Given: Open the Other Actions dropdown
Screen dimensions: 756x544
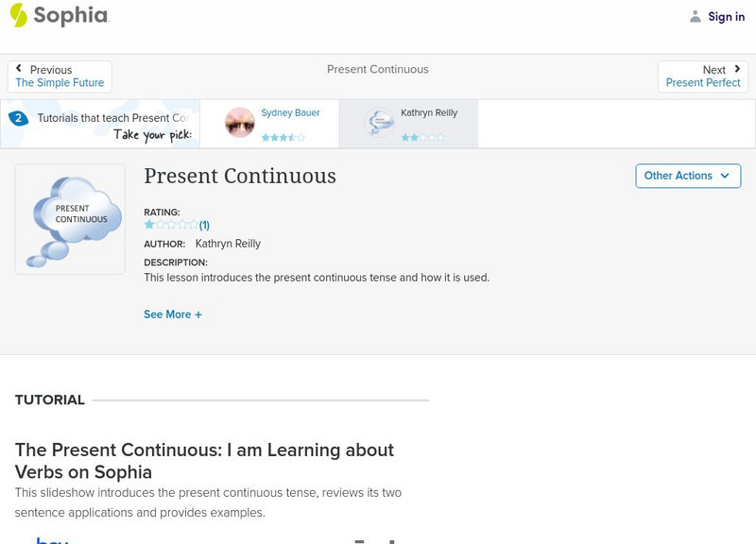Looking at the screenshot, I should click(x=688, y=176).
